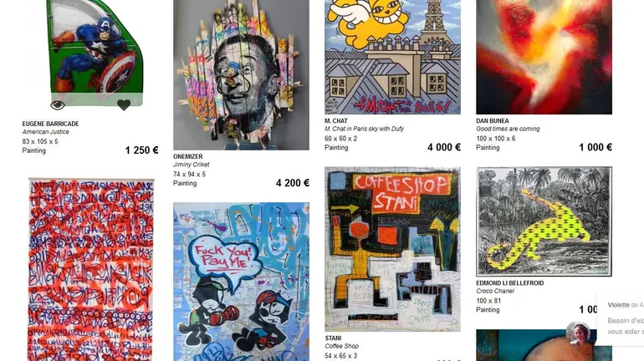Open the Good times are coming painting

(544, 57)
